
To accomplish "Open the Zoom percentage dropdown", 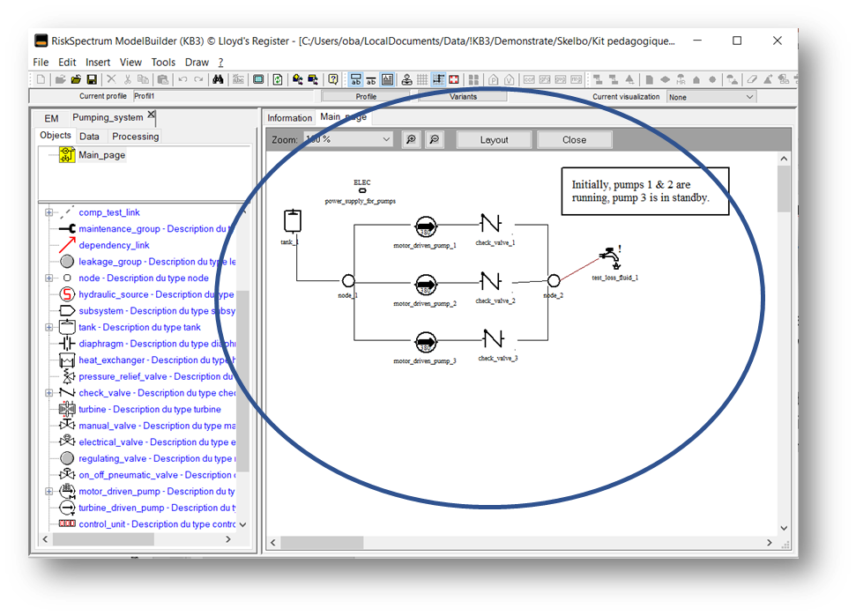I will (x=386, y=139).
